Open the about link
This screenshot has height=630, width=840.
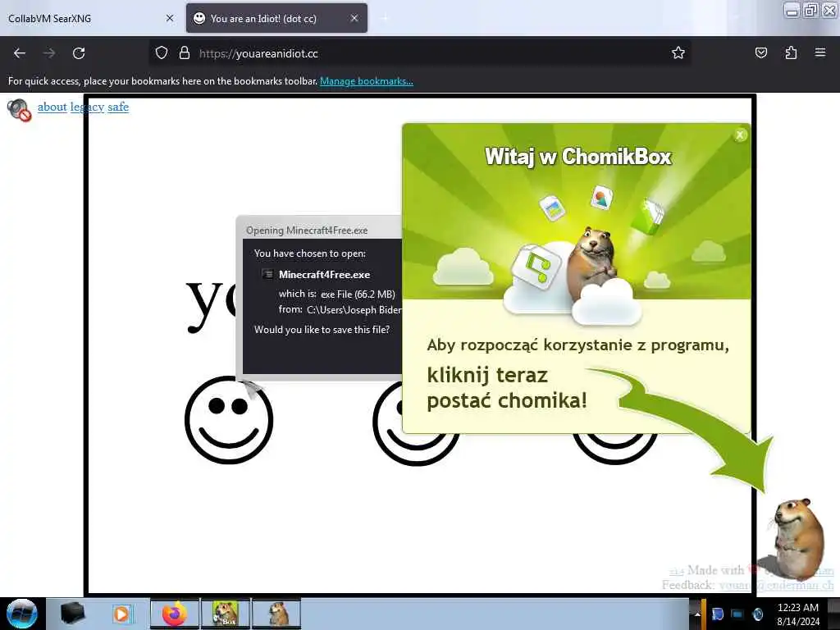(x=52, y=107)
